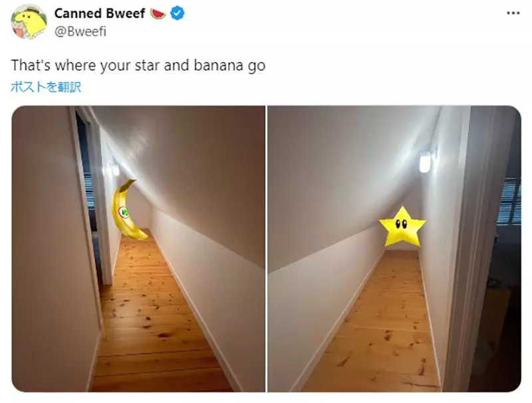Viewport: 532px width, 403px height.
Task: Open Canned Bweef's profile avatar
Action: pos(29,22)
